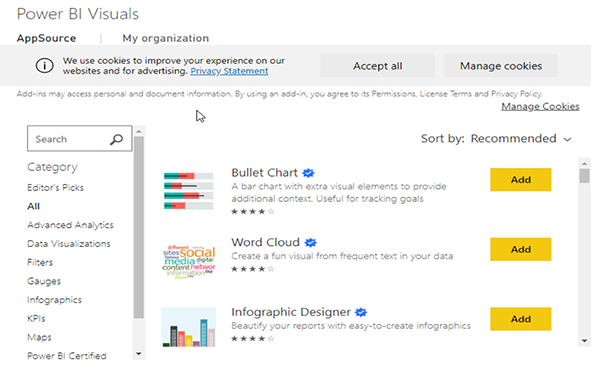Accept all cookies
The image size is (600, 377).
coord(377,66)
